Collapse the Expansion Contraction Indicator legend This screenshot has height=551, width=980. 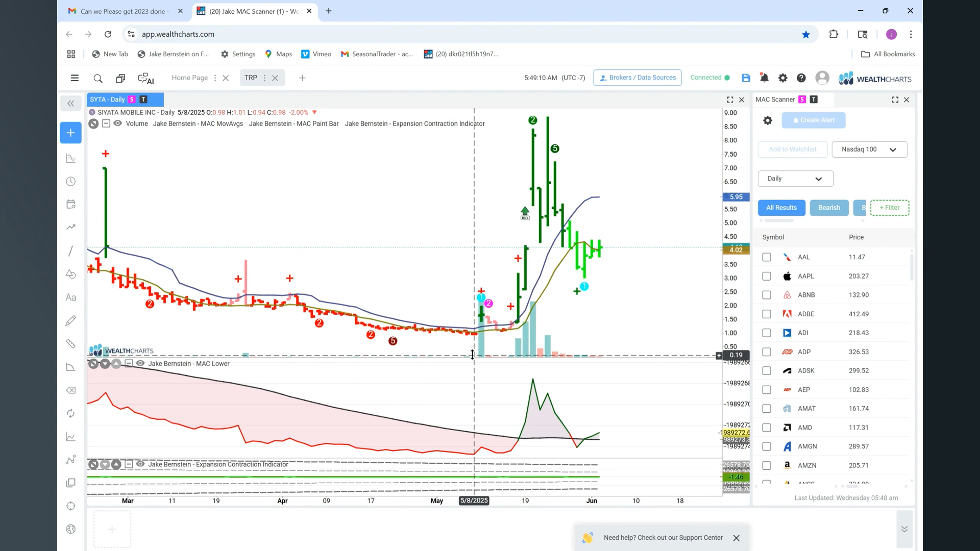click(128, 464)
